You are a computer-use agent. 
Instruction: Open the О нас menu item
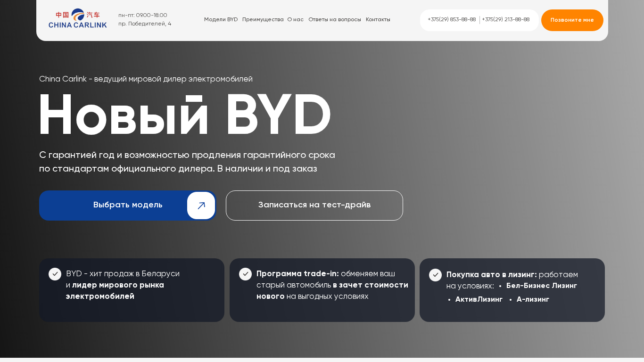point(296,20)
